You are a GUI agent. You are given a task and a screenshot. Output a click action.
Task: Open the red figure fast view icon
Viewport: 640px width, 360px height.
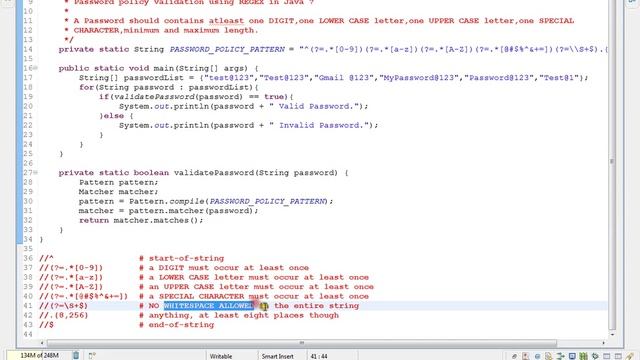(525, 356)
